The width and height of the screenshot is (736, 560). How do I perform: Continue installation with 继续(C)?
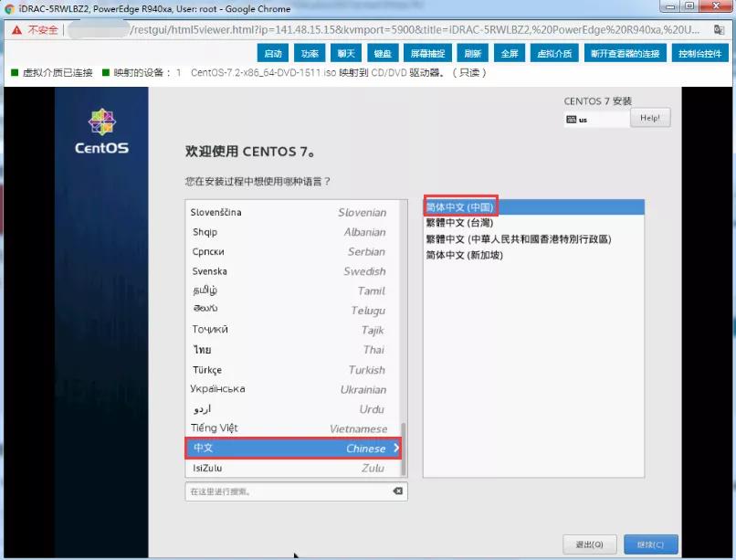tap(649, 544)
